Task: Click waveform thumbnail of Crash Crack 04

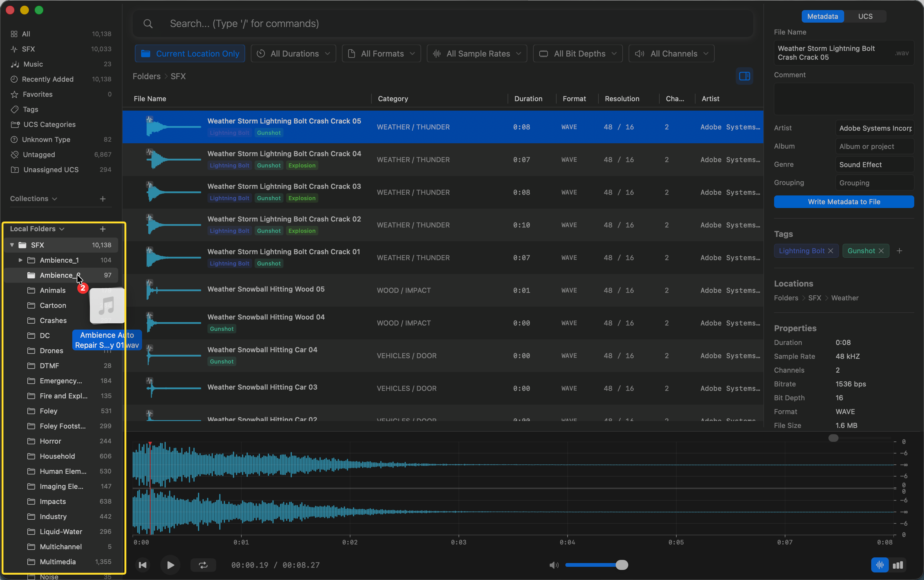Action: click(173, 159)
